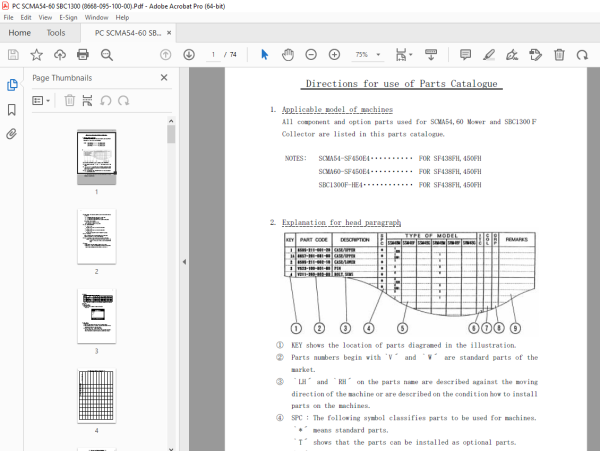The height and width of the screenshot is (451, 600).
Task: Switch to the Tools tab
Action: pyautogui.click(x=56, y=33)
